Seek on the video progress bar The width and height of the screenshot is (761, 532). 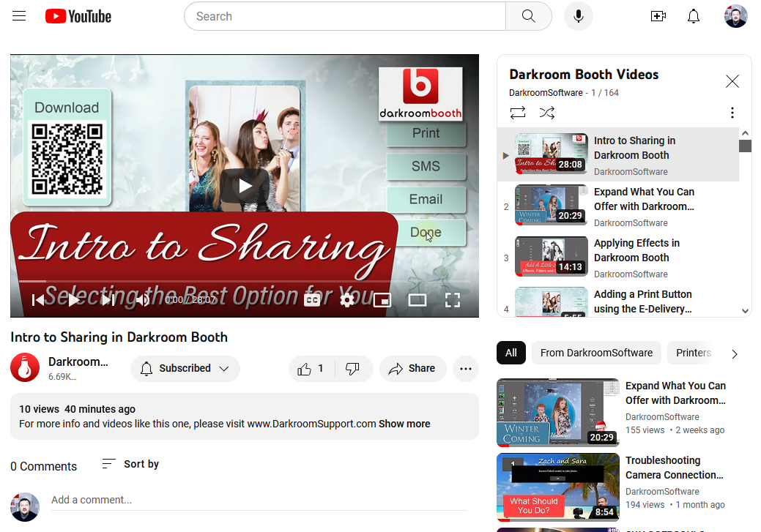click(245, 281)
